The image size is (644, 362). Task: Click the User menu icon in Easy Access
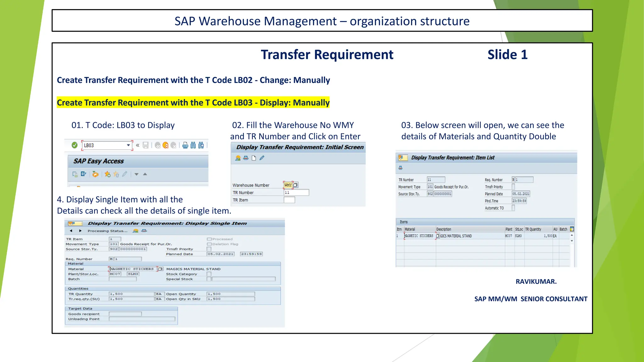click(x=75, y=174)
